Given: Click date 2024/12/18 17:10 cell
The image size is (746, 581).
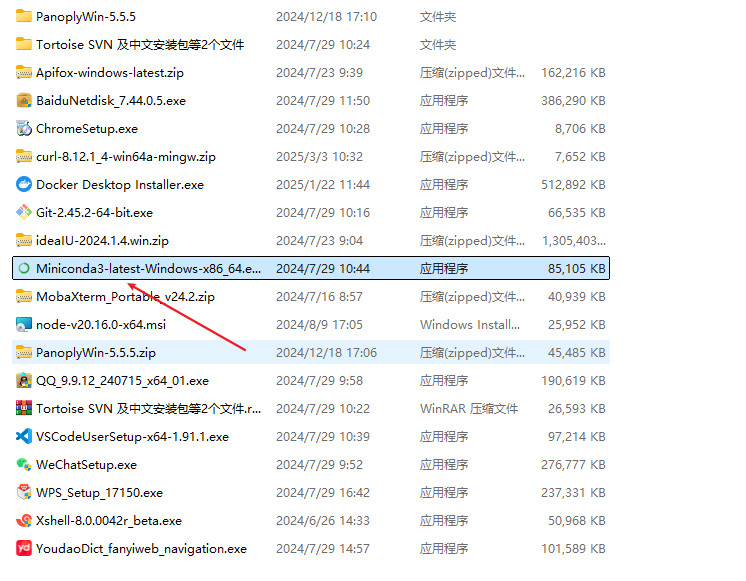Looking at the screenshot, I should pyautogui.click(x=326, y=17).
